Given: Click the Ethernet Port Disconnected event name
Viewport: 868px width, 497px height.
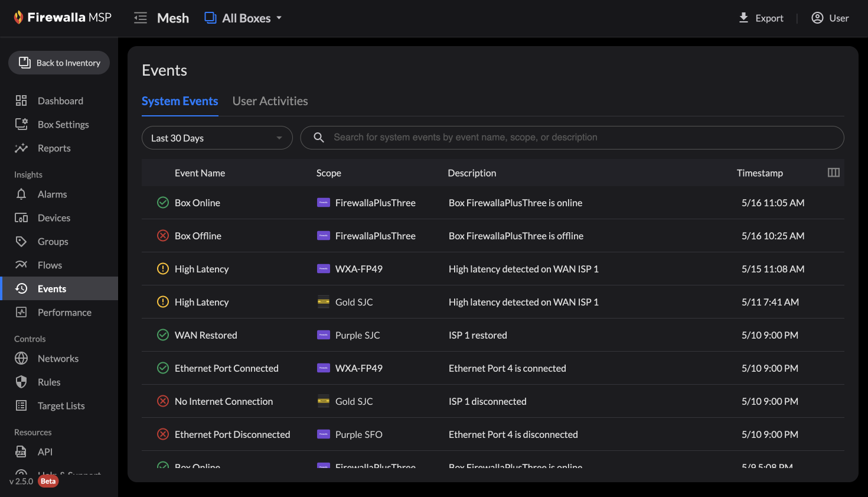Looking at the screenshot, I should tap(233, 434).
